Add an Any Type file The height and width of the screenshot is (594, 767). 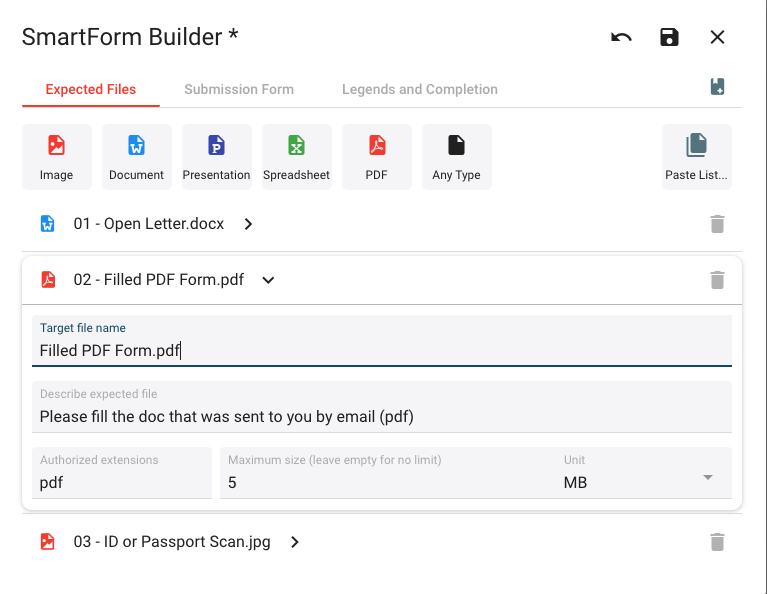coord(456,157)
